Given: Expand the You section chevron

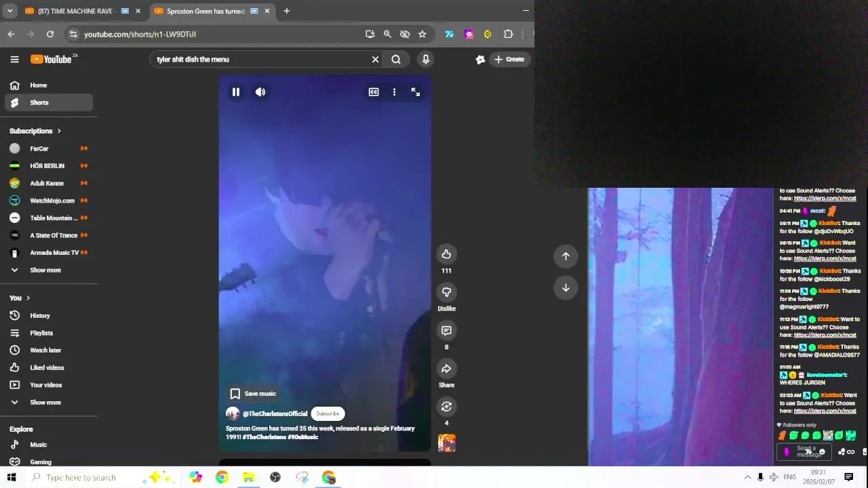Looking at the screenshot, I should click(x=28, y=298).
